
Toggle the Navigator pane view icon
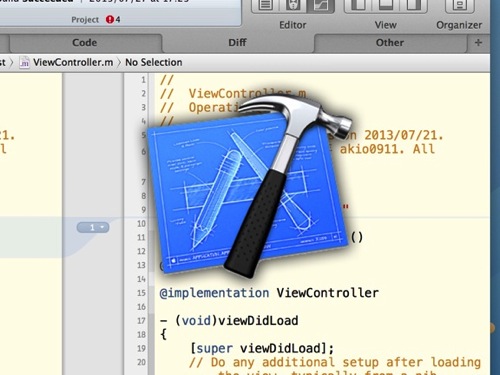(x=358, y=5)
